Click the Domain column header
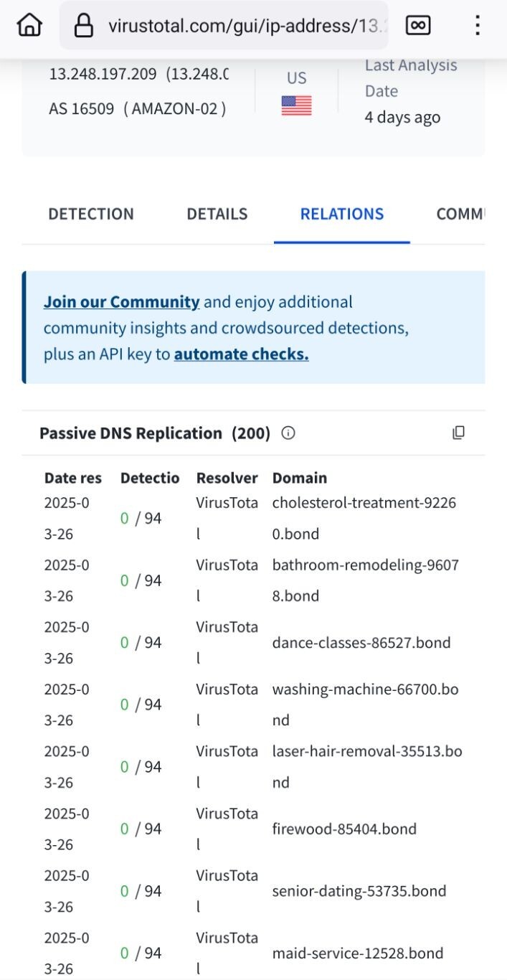The image size is (507, 980). pos(299,478)
